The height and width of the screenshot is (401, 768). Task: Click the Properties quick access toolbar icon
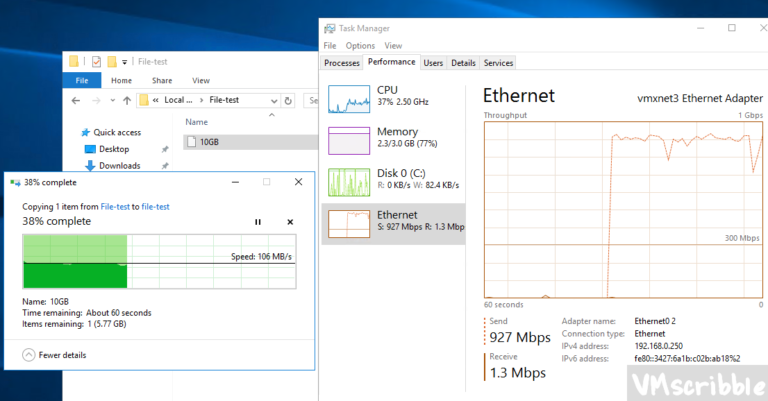(96, 61)
